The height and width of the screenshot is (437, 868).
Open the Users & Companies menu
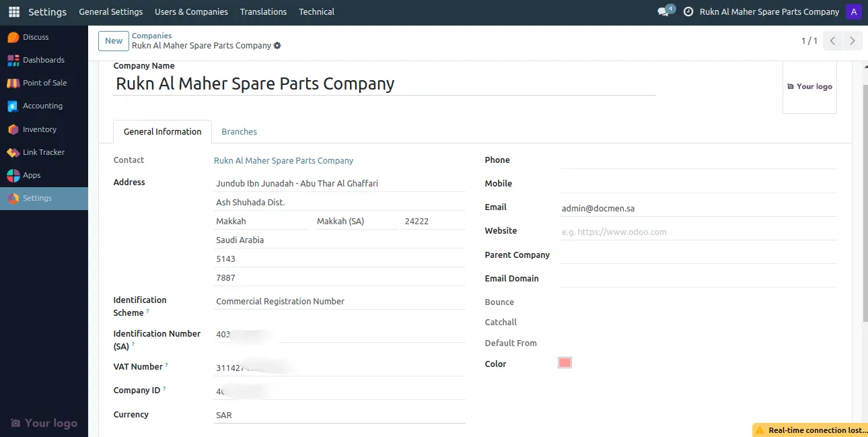(191, 12)
